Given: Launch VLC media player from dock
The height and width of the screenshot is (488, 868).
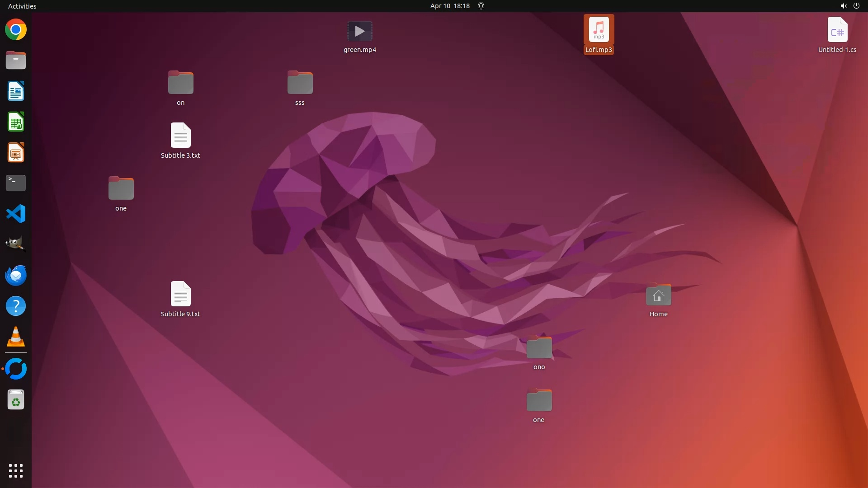Looking at the screenshot, I should [x=16, y=337].
